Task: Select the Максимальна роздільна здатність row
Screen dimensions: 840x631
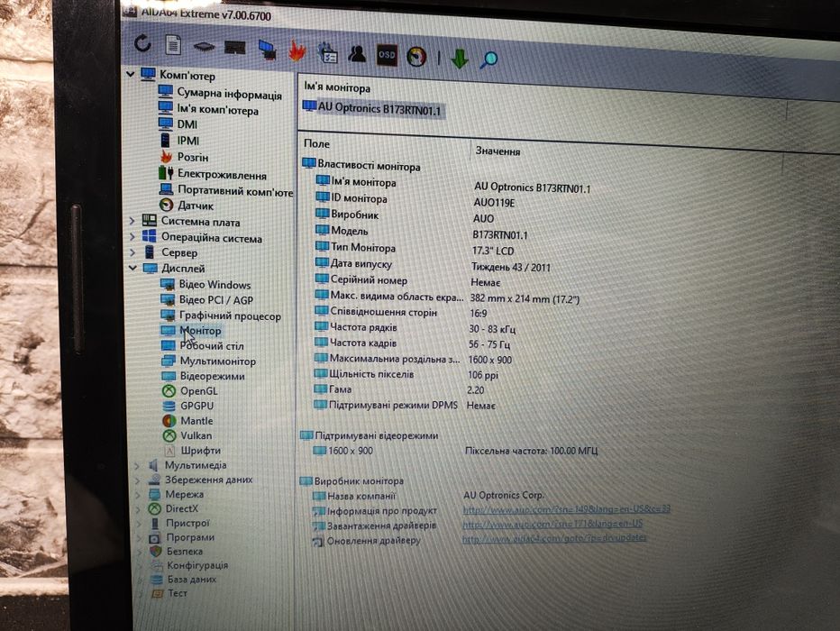Action: click(x=413, y=360)
